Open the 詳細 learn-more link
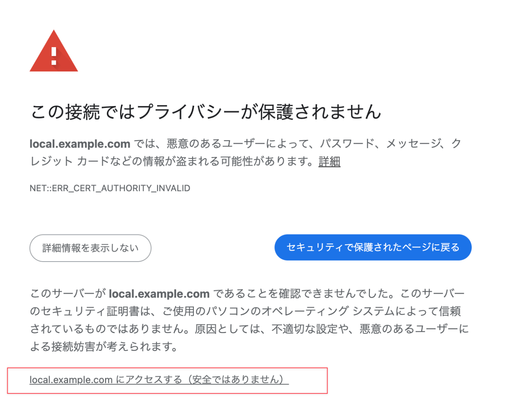Screen dimensions: 527x420 pos(329,161)
